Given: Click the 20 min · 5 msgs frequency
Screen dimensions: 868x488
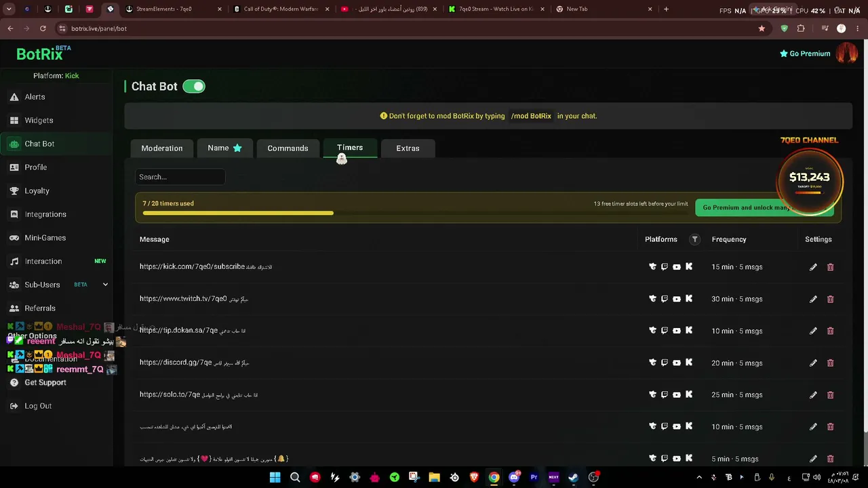Looking at the screenshot, I should [737, 363].
